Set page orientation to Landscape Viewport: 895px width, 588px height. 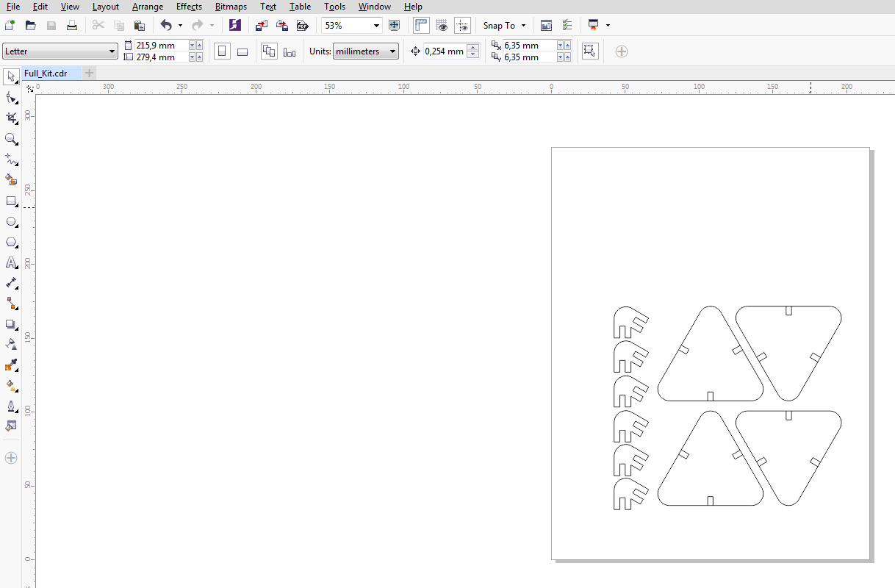point(242,51)
